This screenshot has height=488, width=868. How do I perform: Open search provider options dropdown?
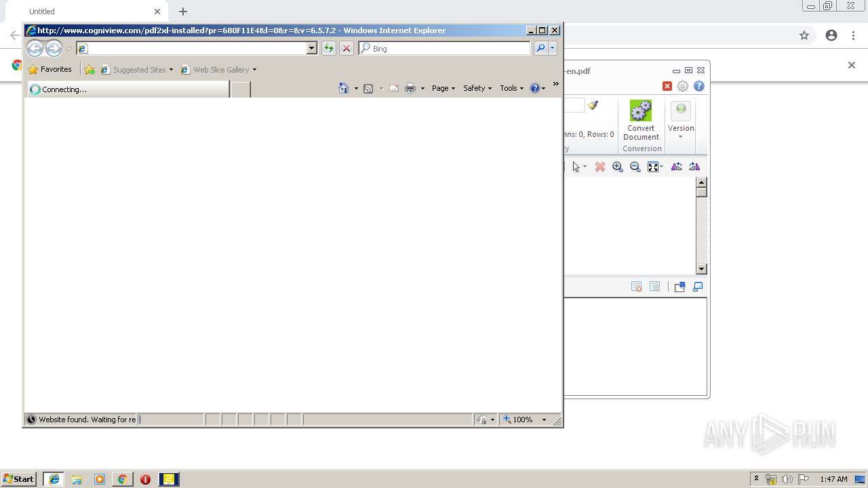tap(553, 48)
